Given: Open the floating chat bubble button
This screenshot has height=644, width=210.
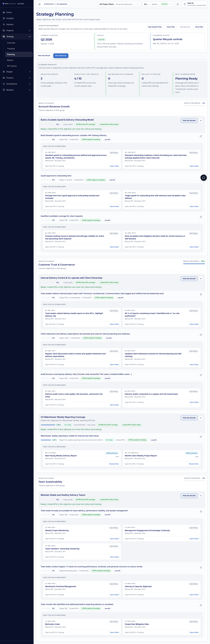Looking at the screenshot, I should (204, 178).
